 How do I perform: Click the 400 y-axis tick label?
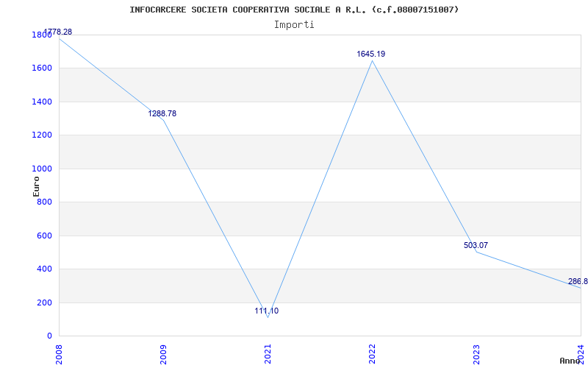(x=44, y=269)
